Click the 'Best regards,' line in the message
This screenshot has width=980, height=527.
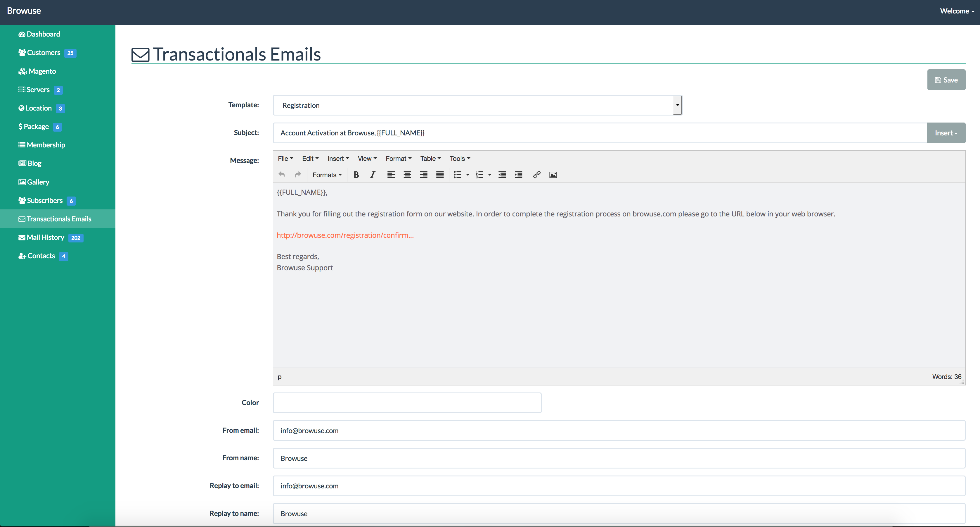point(297,257)
